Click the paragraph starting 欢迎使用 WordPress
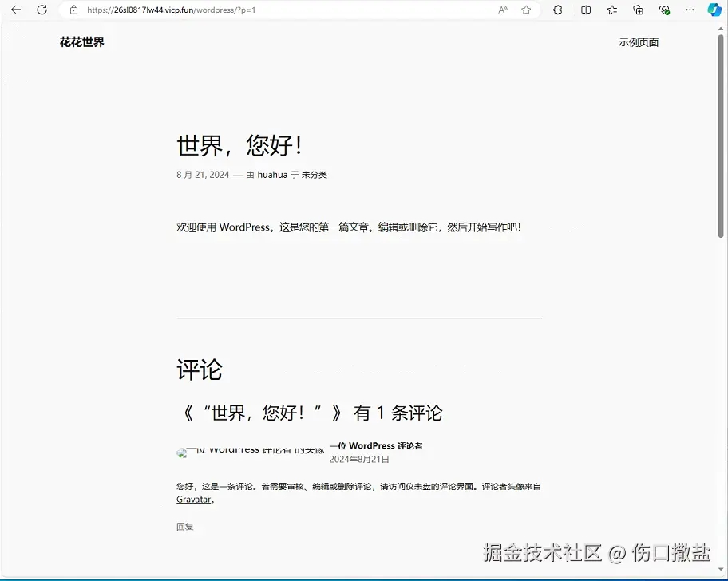Screen dimensions: 728x581 click(349, 227)
